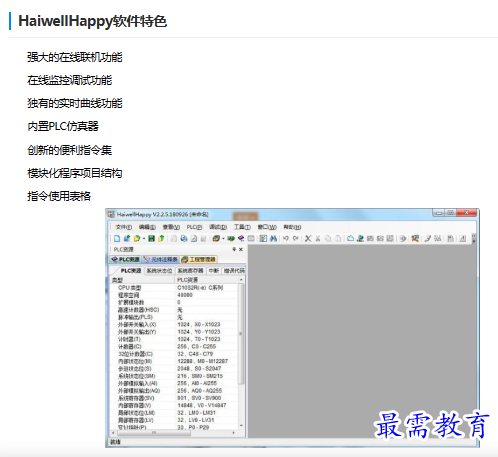Close the PLC资源 side panel
Screen dimensions: 498x457
point(241,249)
